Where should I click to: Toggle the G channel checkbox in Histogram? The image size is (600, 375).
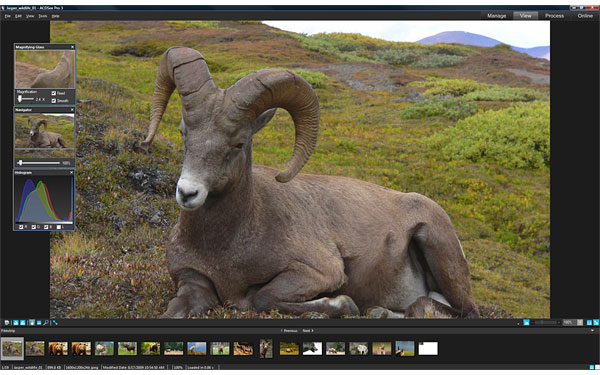(x=34, y=227)
